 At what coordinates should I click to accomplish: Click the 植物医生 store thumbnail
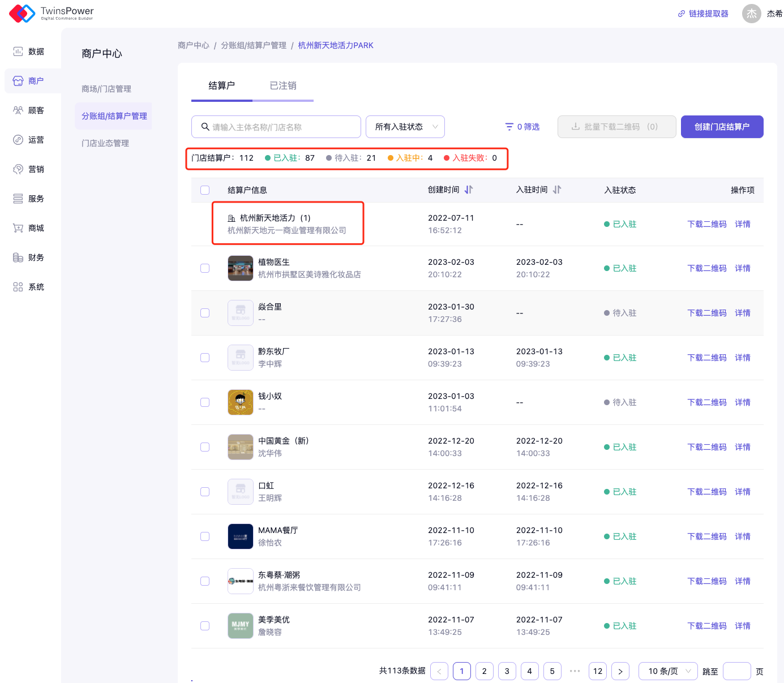click(x=241, y=268)
